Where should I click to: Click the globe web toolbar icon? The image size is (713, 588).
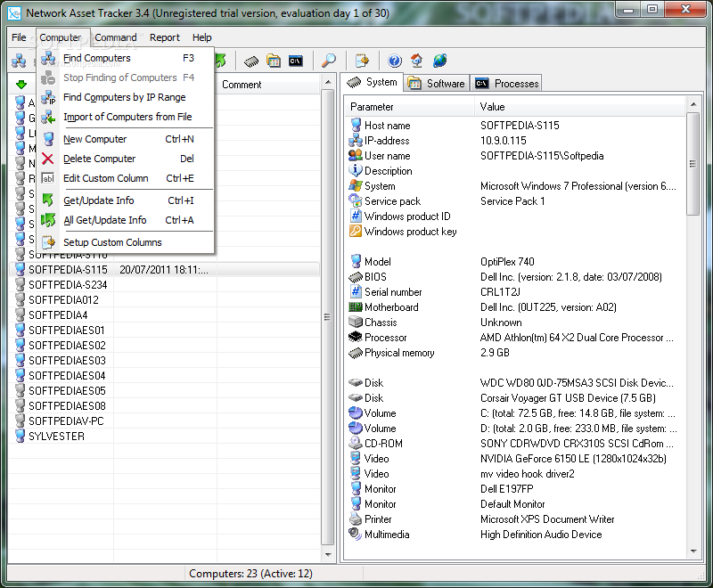point(439,61)
